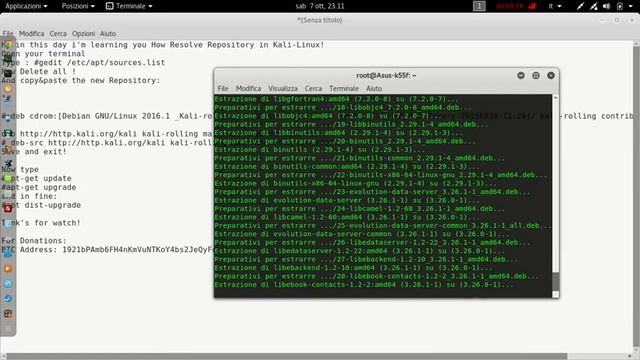Screen dimensions: 640x360
Task: Minimize the Senza titolo editor window
Action: click(602, 20)
